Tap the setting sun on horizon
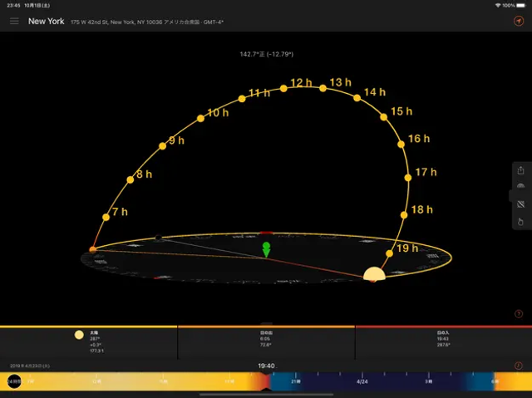 point(375,274)
